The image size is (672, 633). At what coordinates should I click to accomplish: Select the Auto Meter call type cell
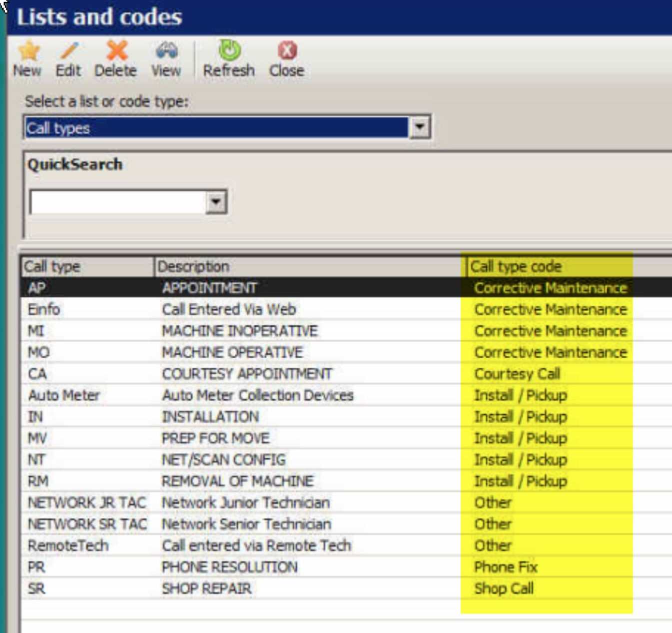(x=64, y=396)
